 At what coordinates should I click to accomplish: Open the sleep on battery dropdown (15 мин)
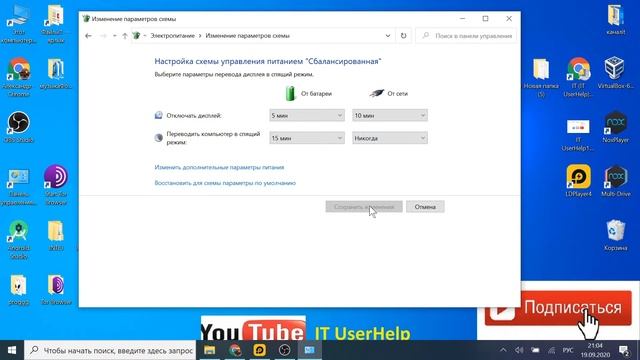[x=307, y=138]
